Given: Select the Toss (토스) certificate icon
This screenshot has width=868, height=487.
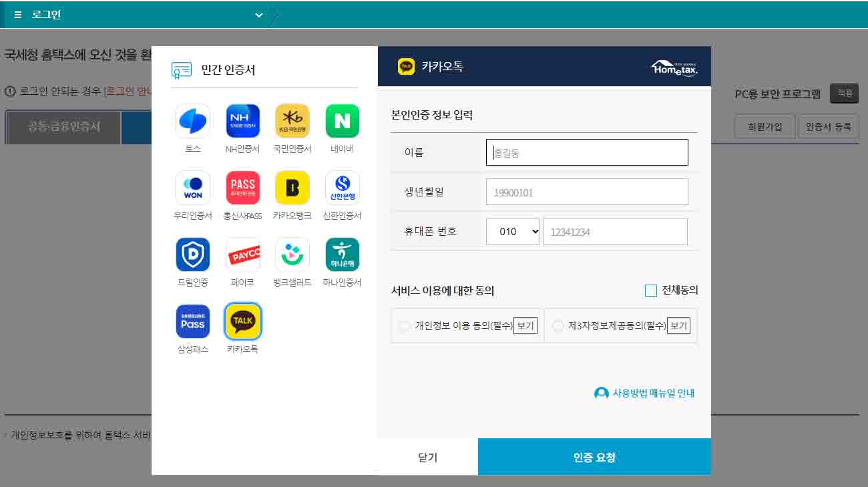Looking at the screenshot, I should pos(193,121).
